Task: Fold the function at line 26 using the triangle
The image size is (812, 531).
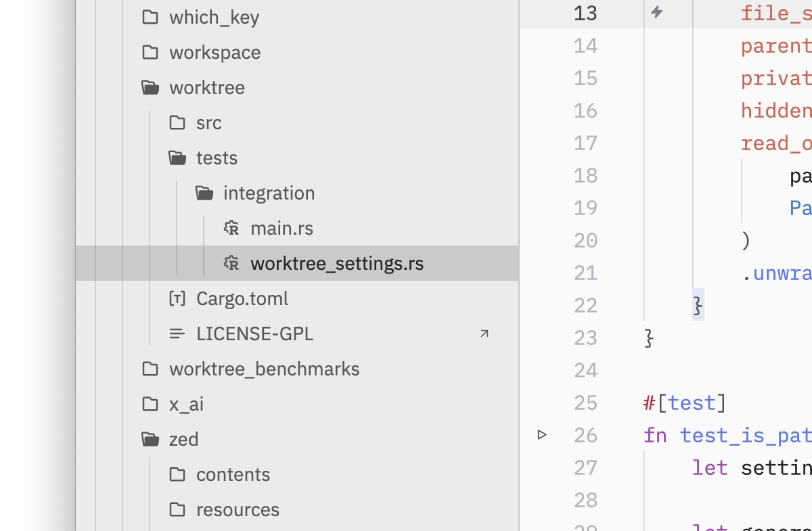Action: pyautogui.click(x=542, y=435)
